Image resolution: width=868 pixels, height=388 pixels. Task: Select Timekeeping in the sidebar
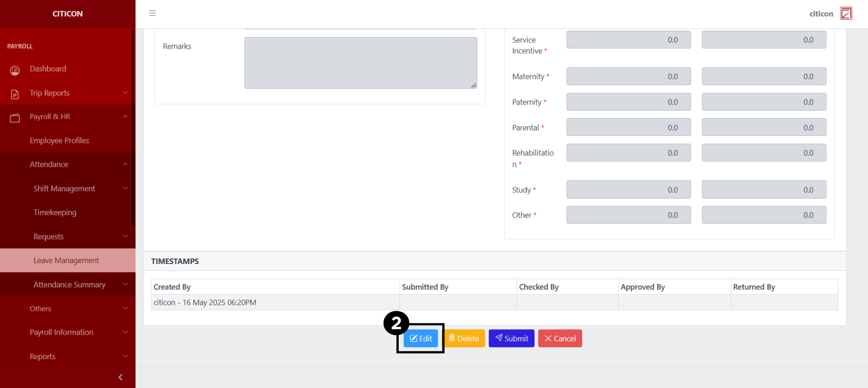(x=55, y=213)
